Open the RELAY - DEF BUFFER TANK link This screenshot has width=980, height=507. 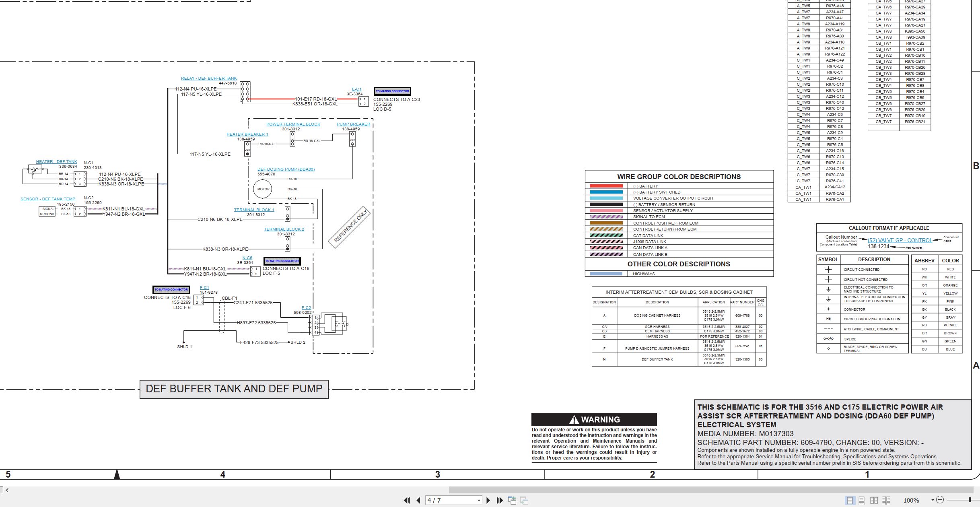tap(209, 78)
